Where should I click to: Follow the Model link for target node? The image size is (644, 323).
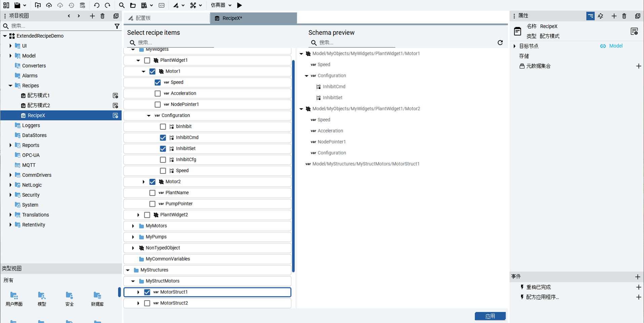[x=615, y=46]
